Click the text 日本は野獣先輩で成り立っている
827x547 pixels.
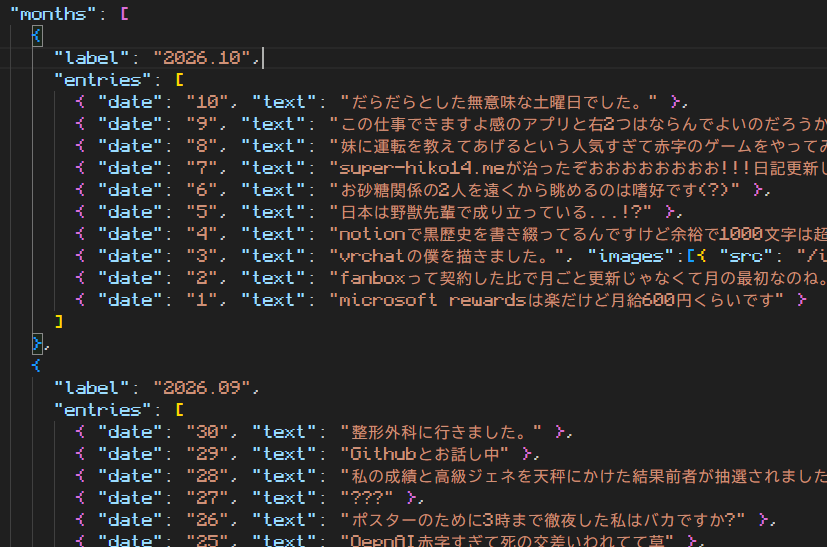(491, 212)
